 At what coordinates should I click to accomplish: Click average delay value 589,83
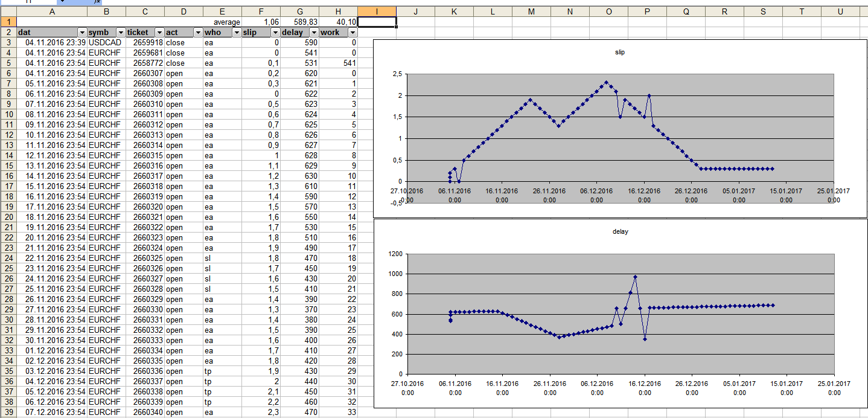click(299, 22)
